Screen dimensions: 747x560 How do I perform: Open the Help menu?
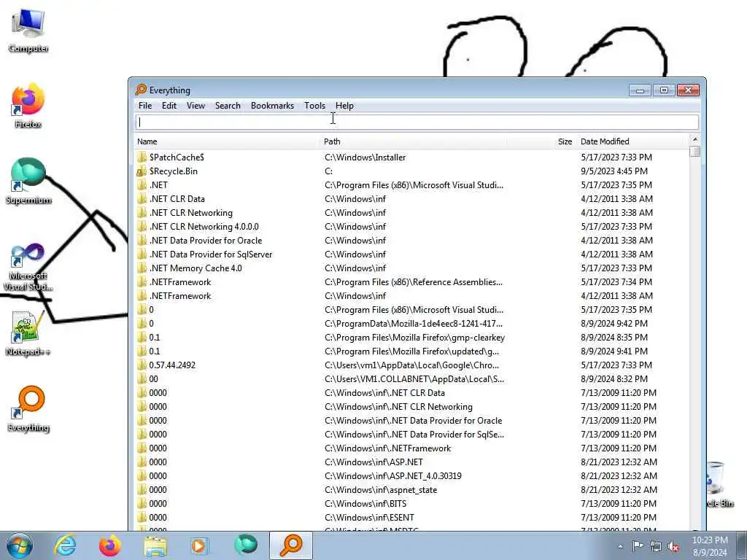tap(344, 106)
